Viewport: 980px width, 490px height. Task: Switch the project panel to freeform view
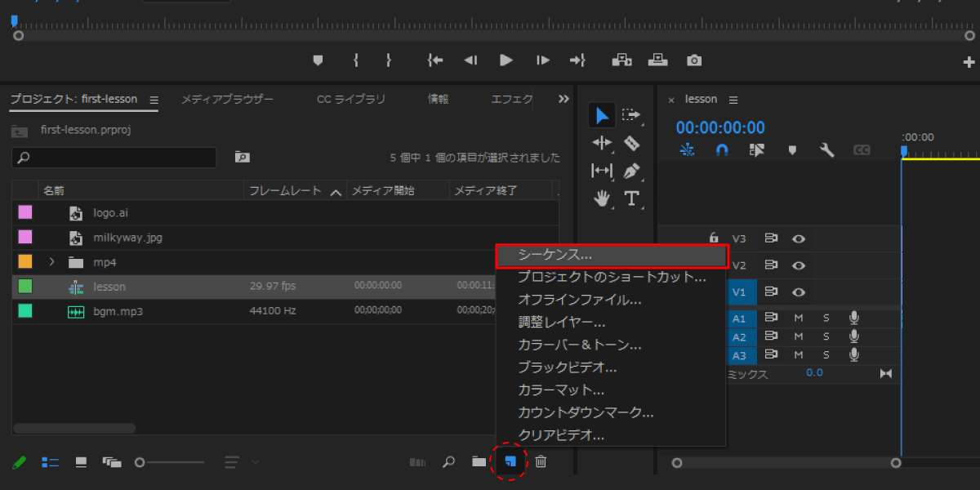pos(112,462)
